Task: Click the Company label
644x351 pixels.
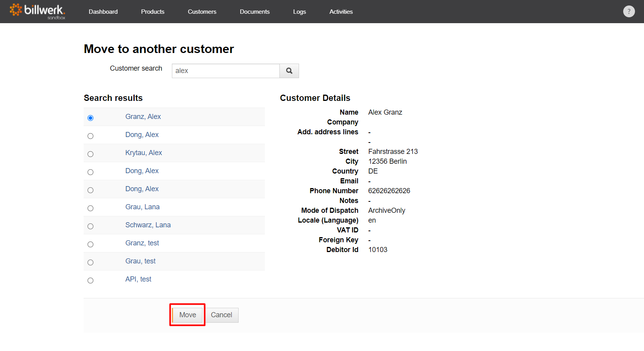Action: (x=343, y=122)
